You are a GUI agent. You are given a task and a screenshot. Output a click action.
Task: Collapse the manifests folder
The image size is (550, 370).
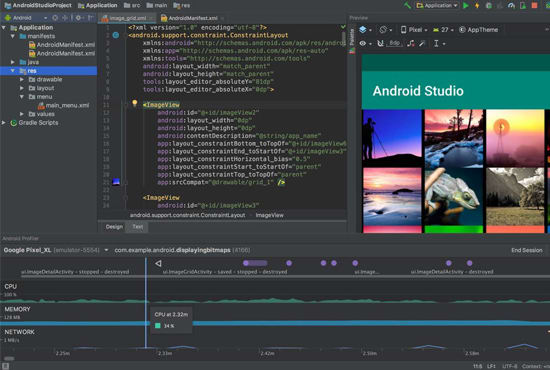tap(13, 36)
